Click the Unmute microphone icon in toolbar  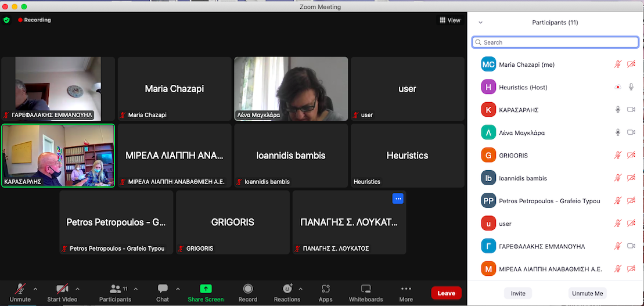click(19, 289)
